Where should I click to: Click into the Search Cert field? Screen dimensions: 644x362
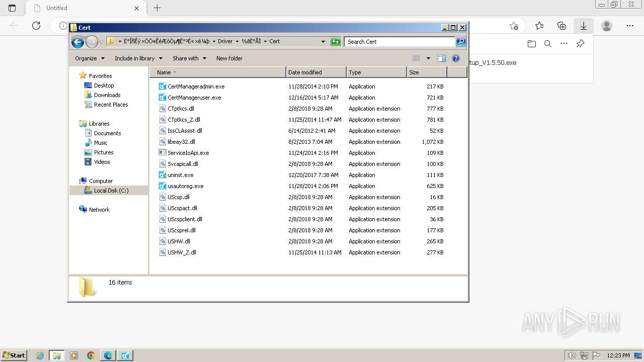(x=400, y=42)
